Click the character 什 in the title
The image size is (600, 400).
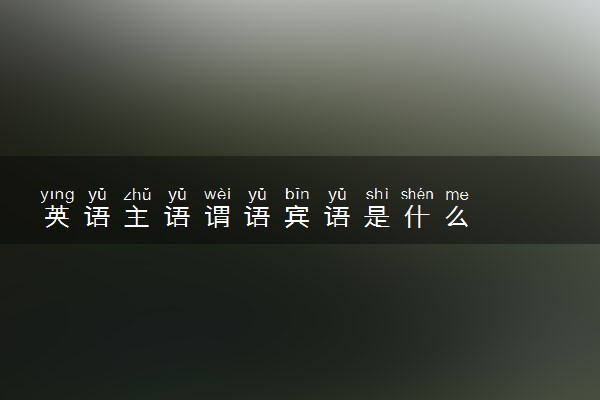tap(417, 217)
